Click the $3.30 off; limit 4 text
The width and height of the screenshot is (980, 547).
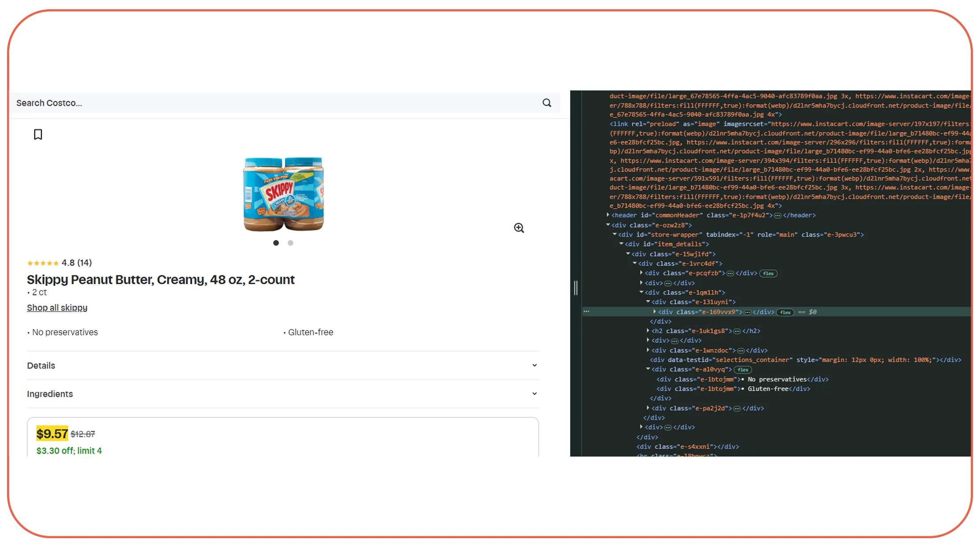click(69, 451)
